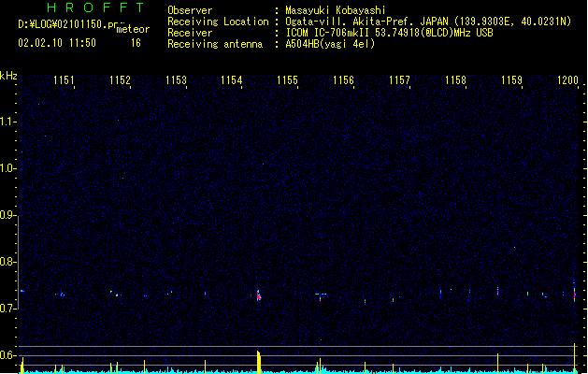Click the 1158 time axis label

pyautogui.click(x=455, y=79)
